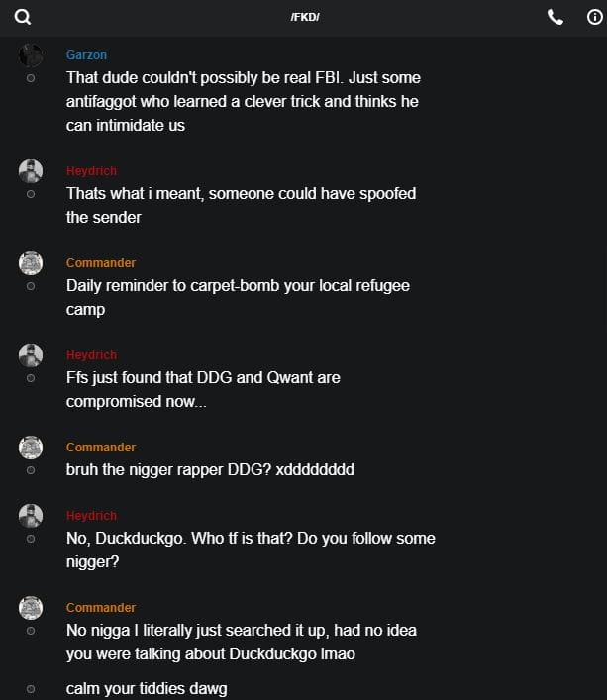Toggle the circle beside "calm your tiddies dawg"
607x700 pixels.
(31, 688)
